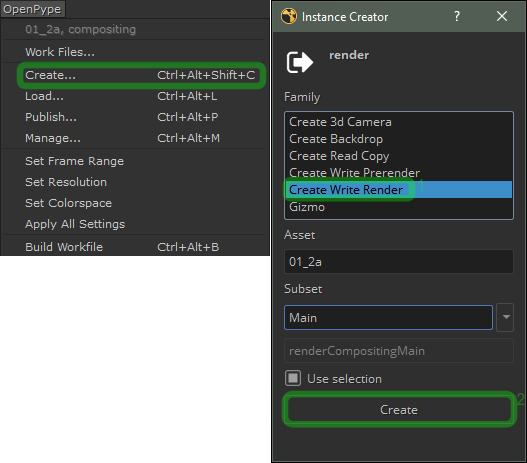The image size is (527, 463).
Task: Toggle the Use selection checkbox
Action: [293, 378]
